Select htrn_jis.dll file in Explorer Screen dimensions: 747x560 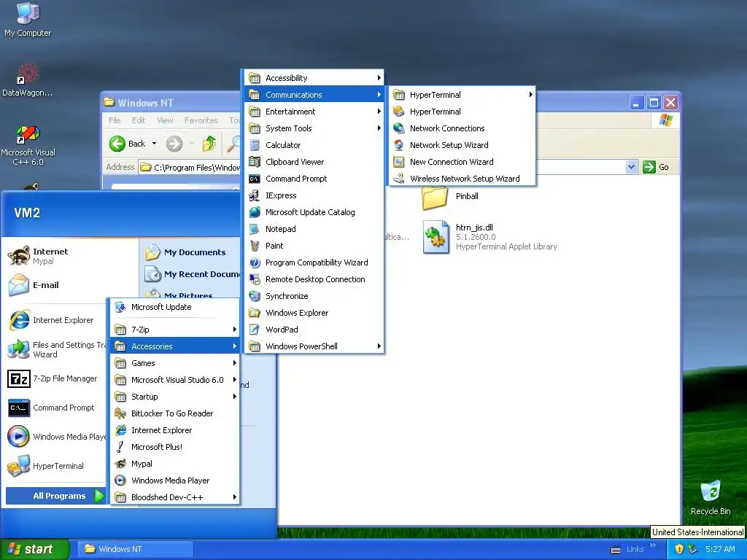(489, 237)
